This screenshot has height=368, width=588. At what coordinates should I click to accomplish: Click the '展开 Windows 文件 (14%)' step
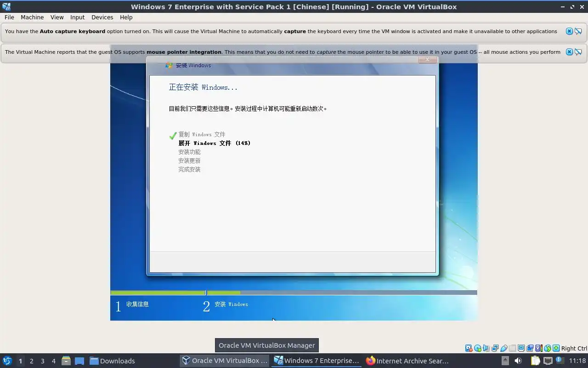pos(215,143)
